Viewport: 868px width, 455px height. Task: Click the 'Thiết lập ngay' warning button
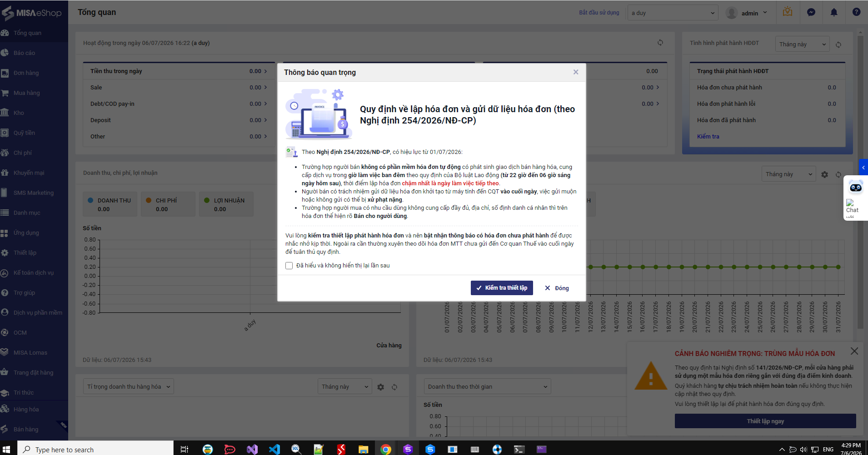[765, 421]
